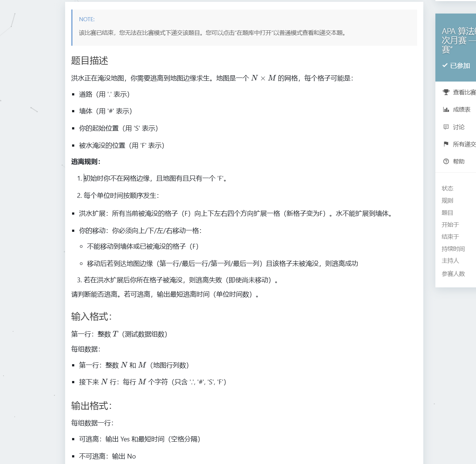This screenshot has width=476, height=464.
Task: Click the 结束于 label in sidebar
Action: coord(450,237)
